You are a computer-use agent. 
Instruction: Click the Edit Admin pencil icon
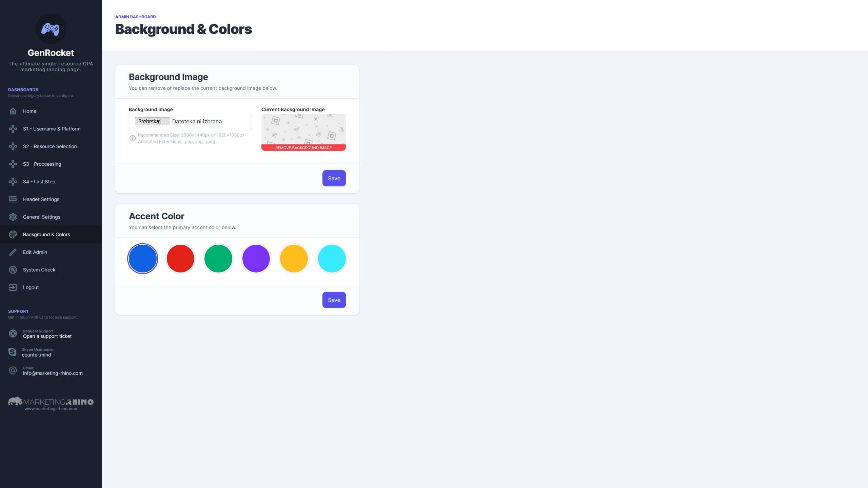[x=13, y=252]
